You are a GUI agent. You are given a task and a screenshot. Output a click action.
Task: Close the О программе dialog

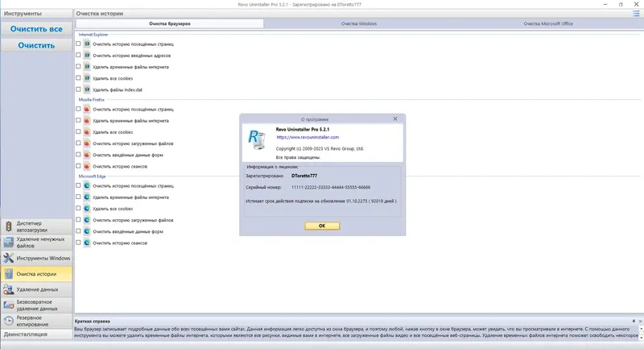coord(395,118)
